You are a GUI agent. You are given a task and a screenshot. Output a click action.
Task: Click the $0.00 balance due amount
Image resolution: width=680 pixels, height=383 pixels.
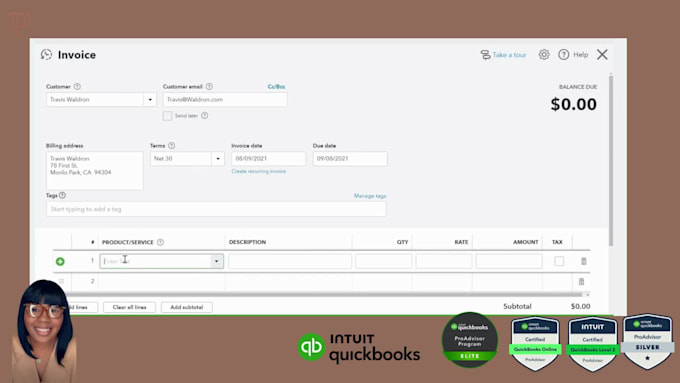pos(573,104)
